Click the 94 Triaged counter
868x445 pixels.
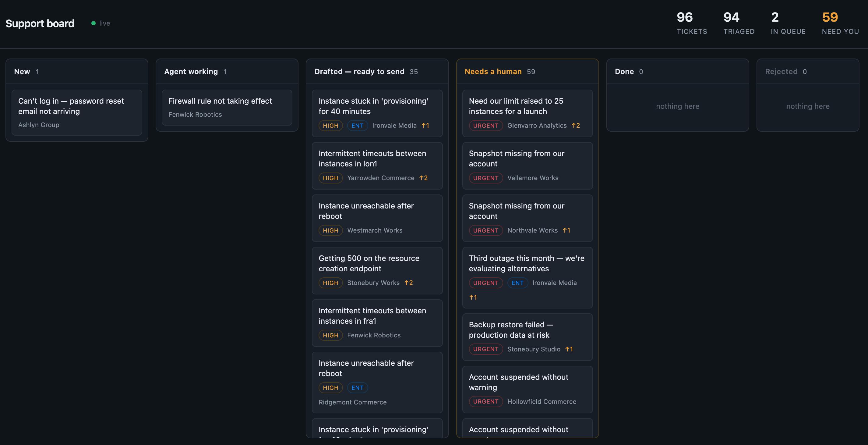739,23
